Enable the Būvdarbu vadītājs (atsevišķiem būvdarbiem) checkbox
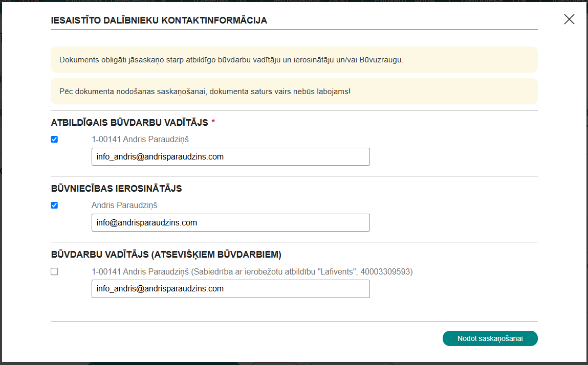 tap(54, 272)
